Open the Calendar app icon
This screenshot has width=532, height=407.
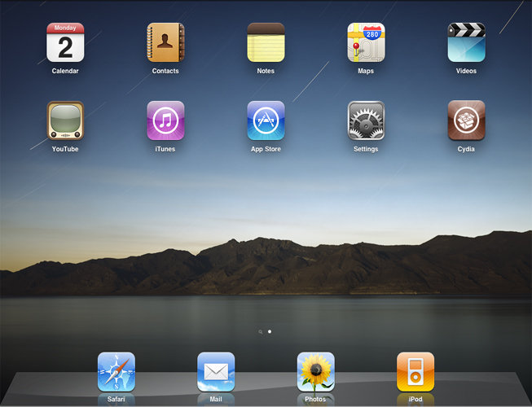point(65,42)
